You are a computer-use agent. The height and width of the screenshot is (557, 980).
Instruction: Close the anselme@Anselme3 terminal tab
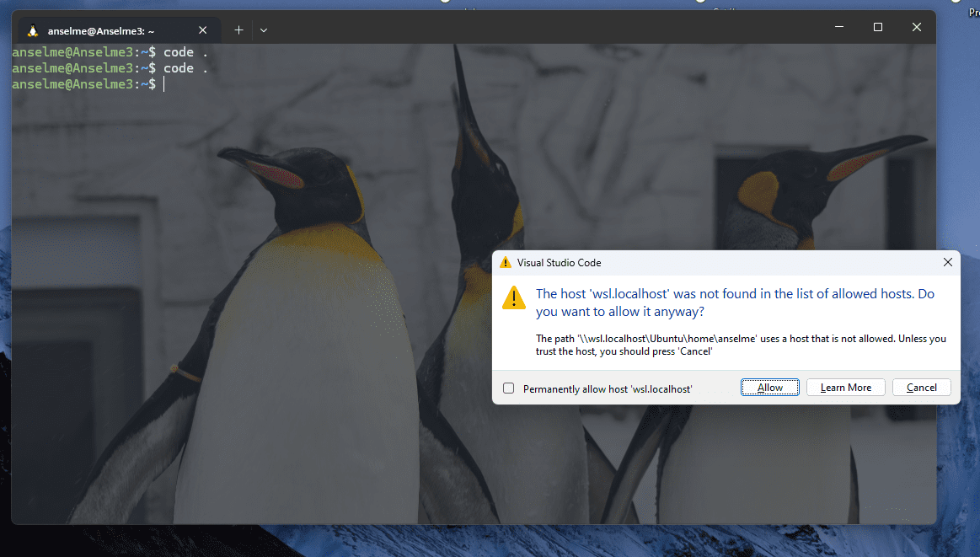point(202,30)
